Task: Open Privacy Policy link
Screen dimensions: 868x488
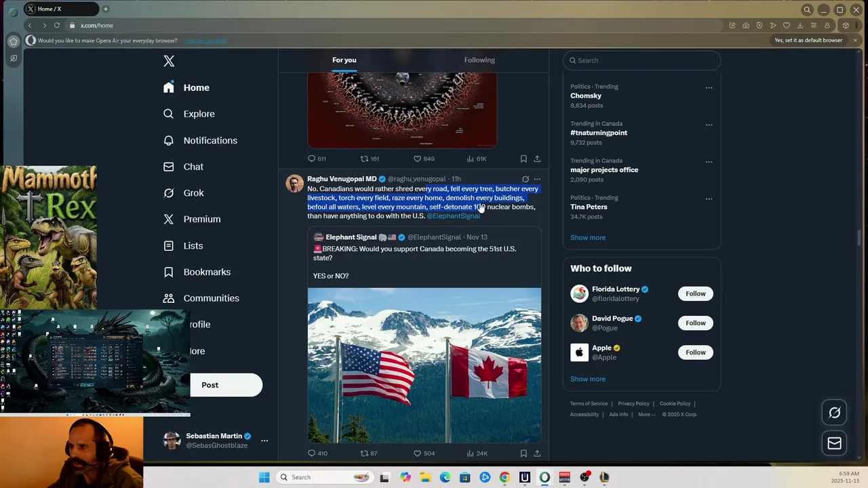Action: pos(633,404)
